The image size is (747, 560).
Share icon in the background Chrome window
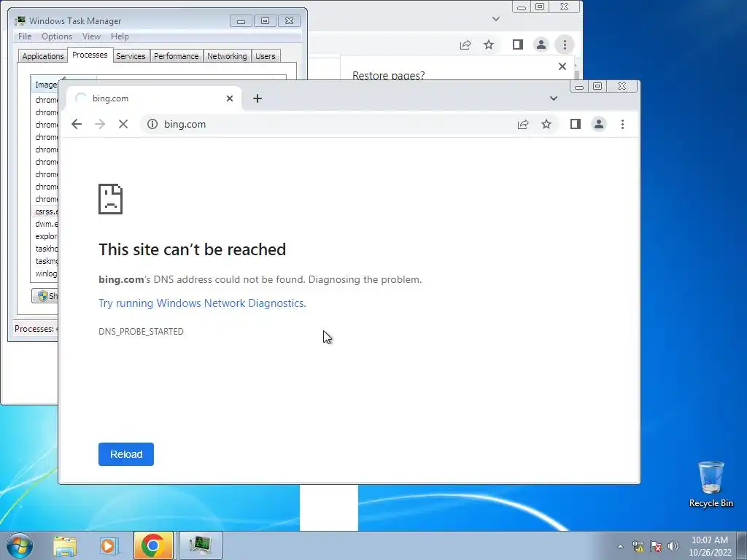465,44
